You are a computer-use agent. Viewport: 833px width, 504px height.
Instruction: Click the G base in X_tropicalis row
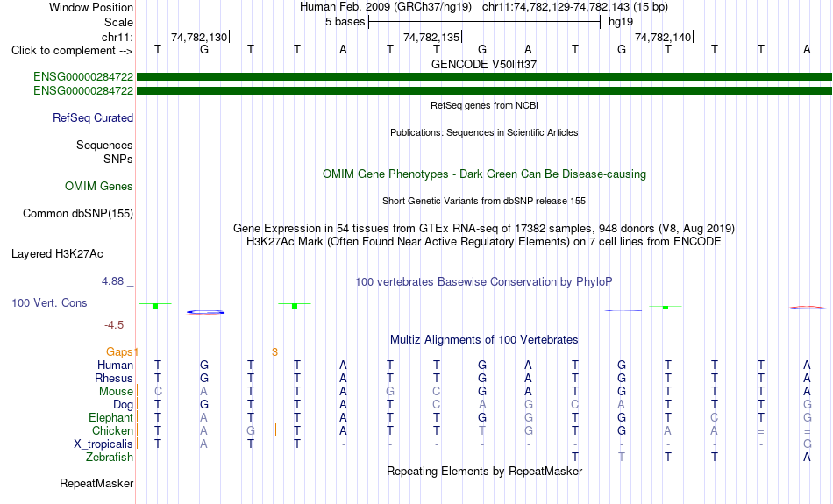click(807, 444)
